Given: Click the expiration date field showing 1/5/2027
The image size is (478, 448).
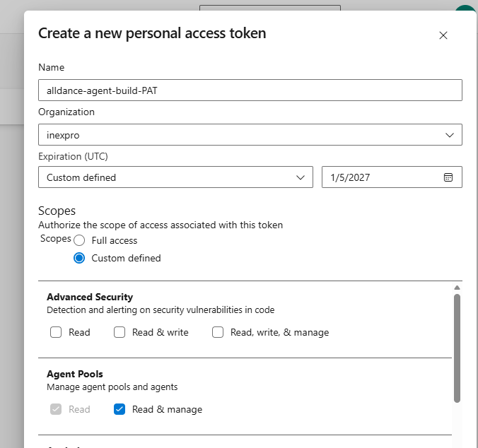Looking at the screenshot, I should [382, 177].
